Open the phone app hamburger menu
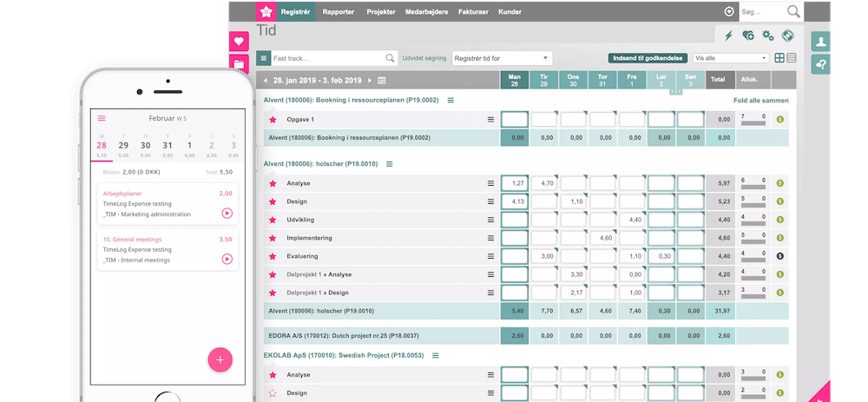The width and height of the screenshot is (868, 402). [102, 118]
